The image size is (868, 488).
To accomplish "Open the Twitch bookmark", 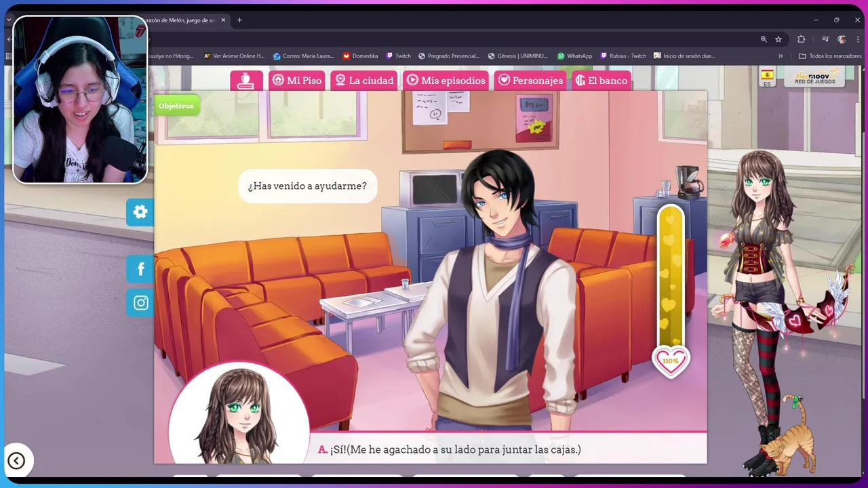I will [x=398, y=56].
